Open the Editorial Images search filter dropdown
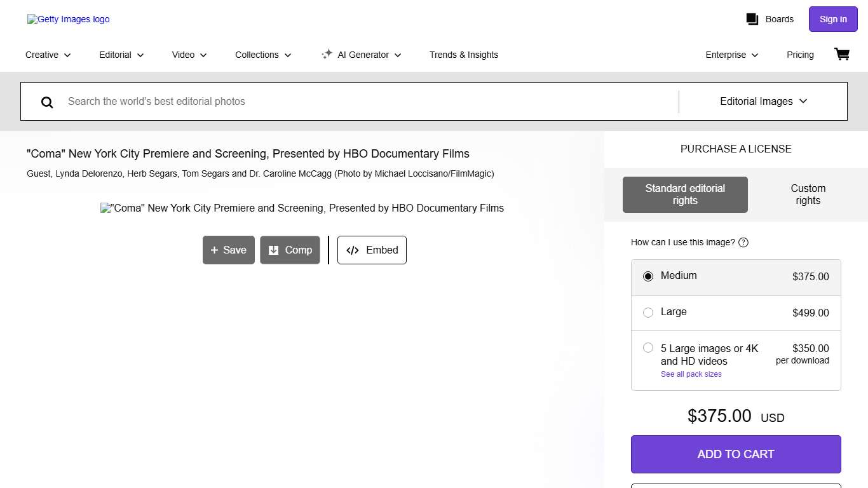Screen dimensions: 868x488 (763, 101)
